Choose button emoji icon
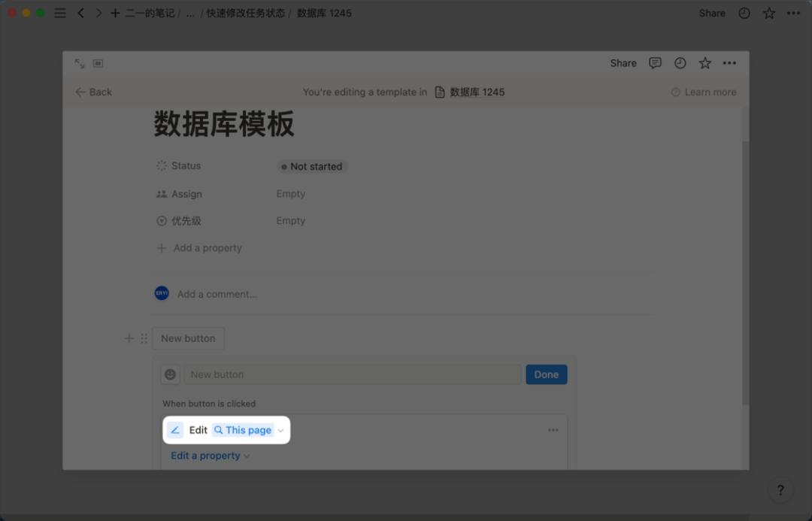 (170, 374)
